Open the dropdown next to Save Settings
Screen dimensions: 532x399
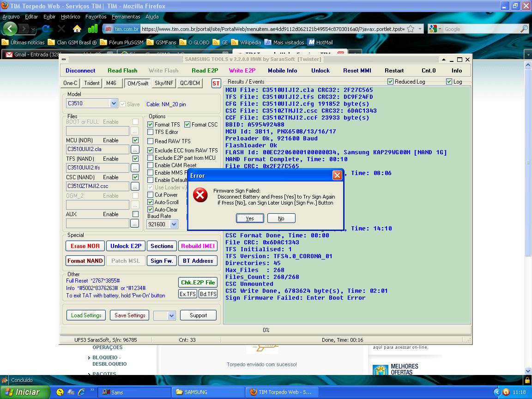point(171,315)
